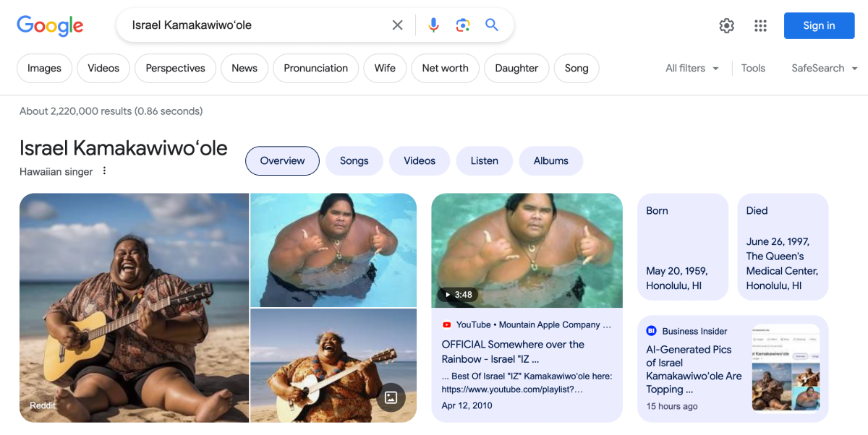Open the large Reddit beach guitar image
The image size is (868, 435).
click(x=134, y=307)
